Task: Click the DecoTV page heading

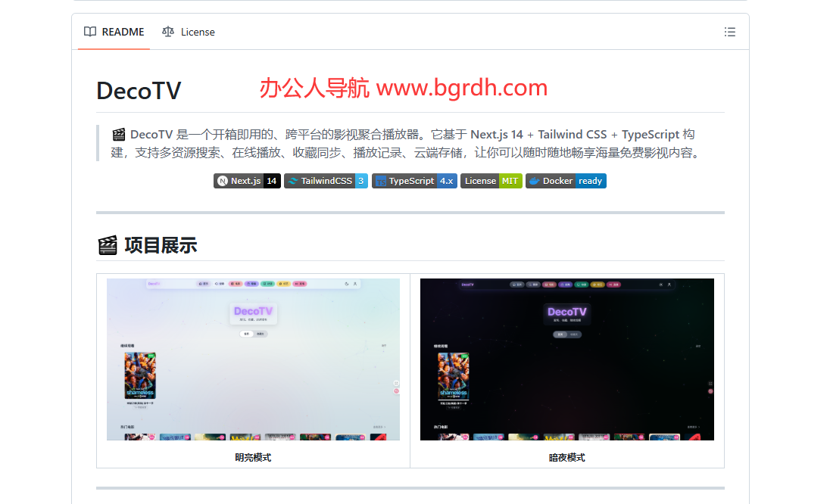Action: (139, 90)
